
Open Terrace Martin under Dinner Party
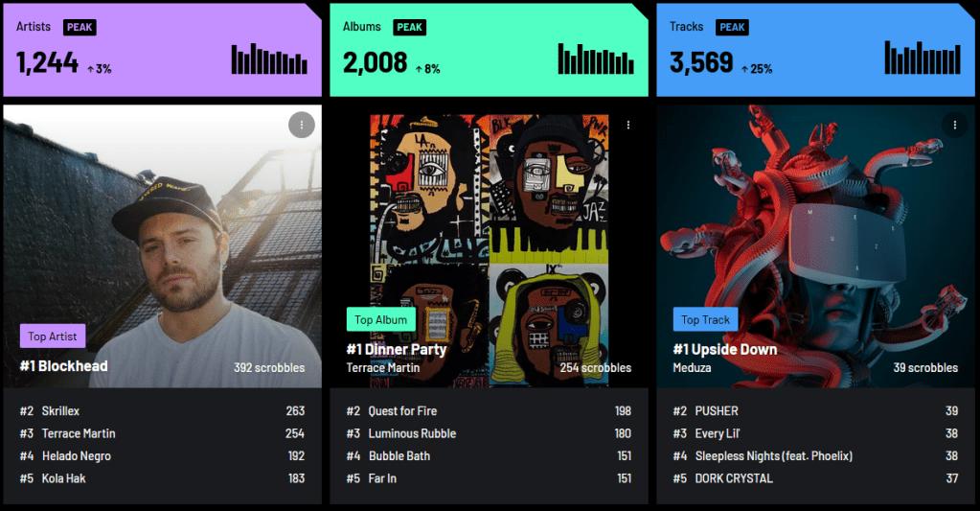pyautogui.click(x=383, y=368)
